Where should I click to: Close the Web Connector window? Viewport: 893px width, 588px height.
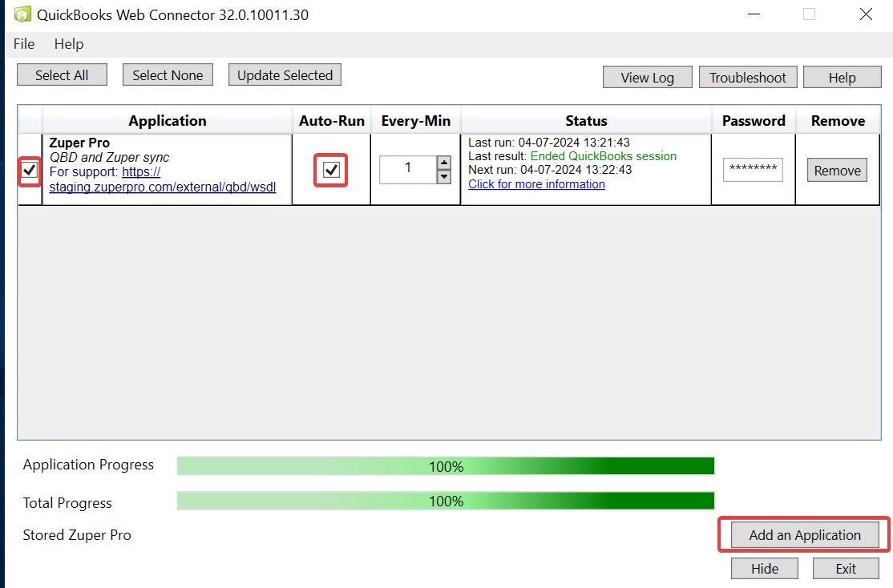[866, 14]
